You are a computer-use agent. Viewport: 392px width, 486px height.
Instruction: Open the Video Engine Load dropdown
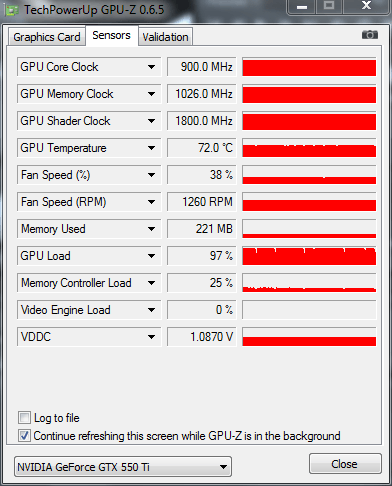point(151,310)
